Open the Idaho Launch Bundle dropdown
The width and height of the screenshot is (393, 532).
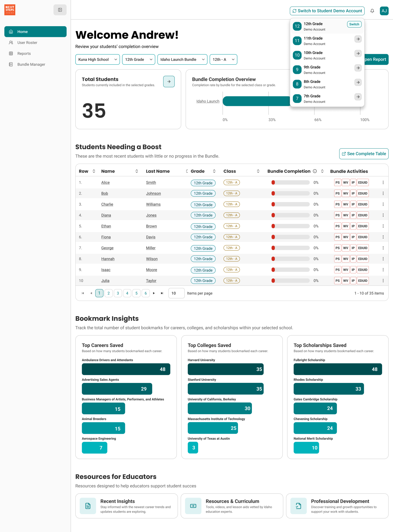182,59
